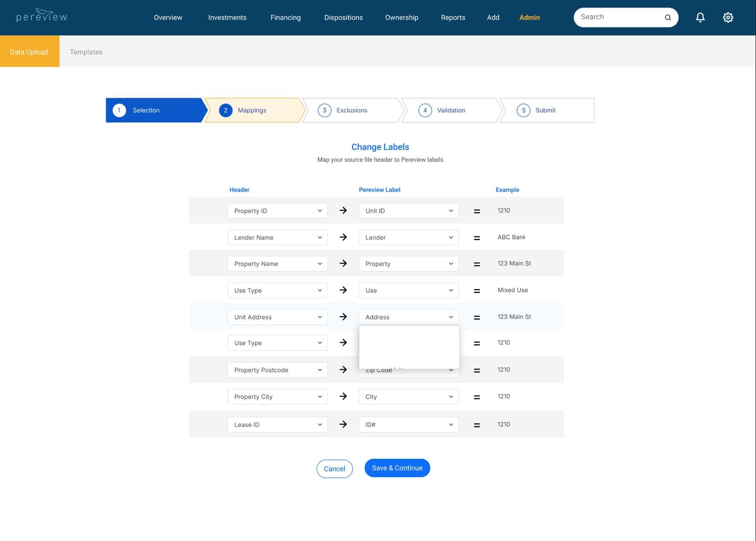Expand the ID# label dropdown
Screen dimensions: 756x541
(409, 424)
